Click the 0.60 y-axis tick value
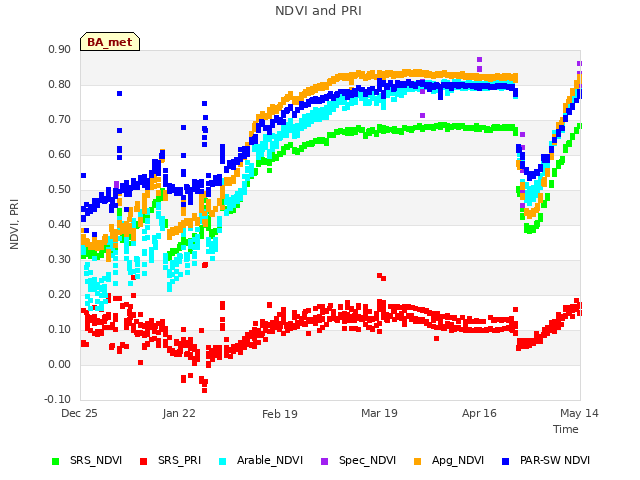Image resolution: width=640 pixels, height=480 pixels. [x=60, y=155]
